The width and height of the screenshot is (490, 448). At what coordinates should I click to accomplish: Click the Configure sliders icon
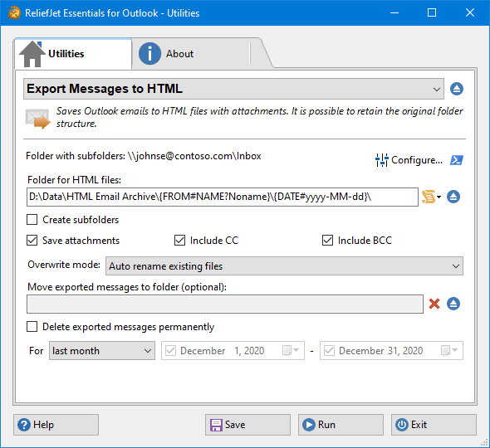381,160
